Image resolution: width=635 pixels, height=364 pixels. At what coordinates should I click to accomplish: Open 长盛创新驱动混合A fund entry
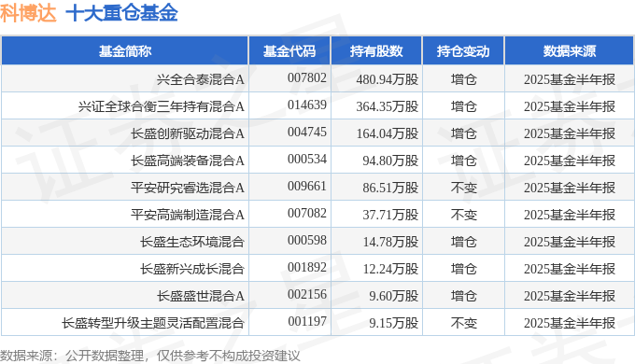pos(188,133)
